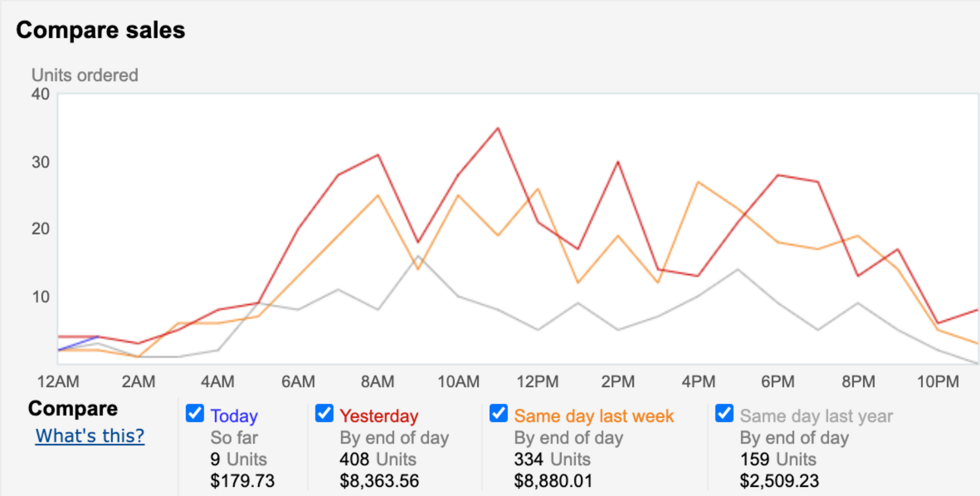Click the $8,880.01 sales amount
This screenshot has width=980, height=496.
pyautogui.click(x=553, y=481)
